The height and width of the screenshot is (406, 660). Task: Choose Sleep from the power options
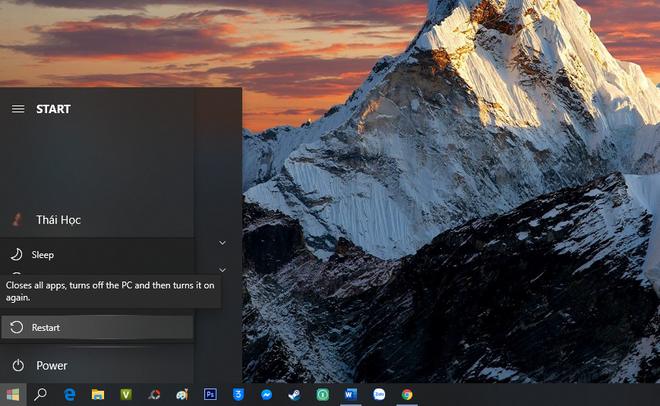pyautogui.click(x=97, y=255)
